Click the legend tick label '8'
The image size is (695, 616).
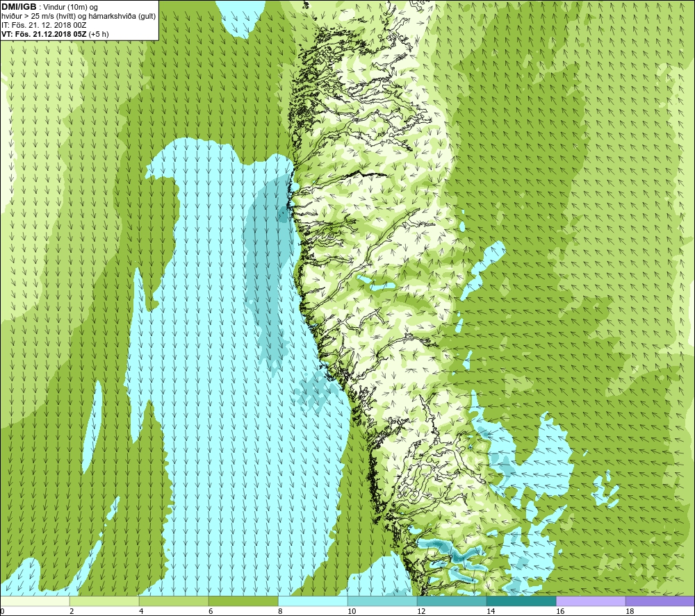(x=281, y=612)
